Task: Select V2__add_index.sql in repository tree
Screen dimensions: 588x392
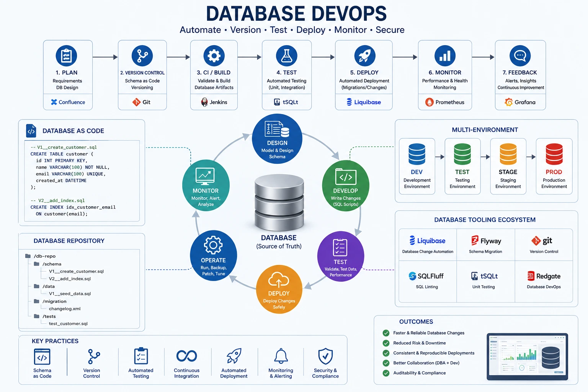Action: point(70,279)
